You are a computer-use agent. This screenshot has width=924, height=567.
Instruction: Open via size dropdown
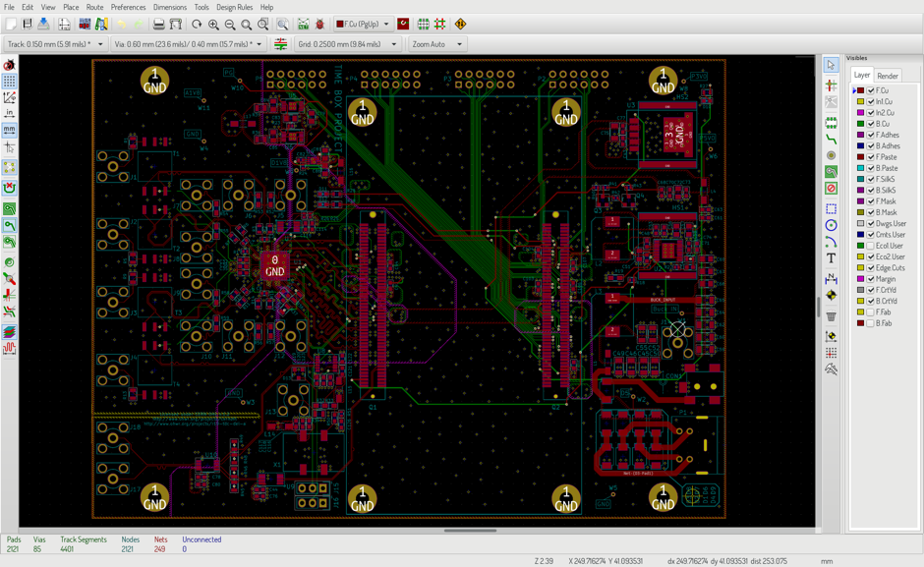189,44
